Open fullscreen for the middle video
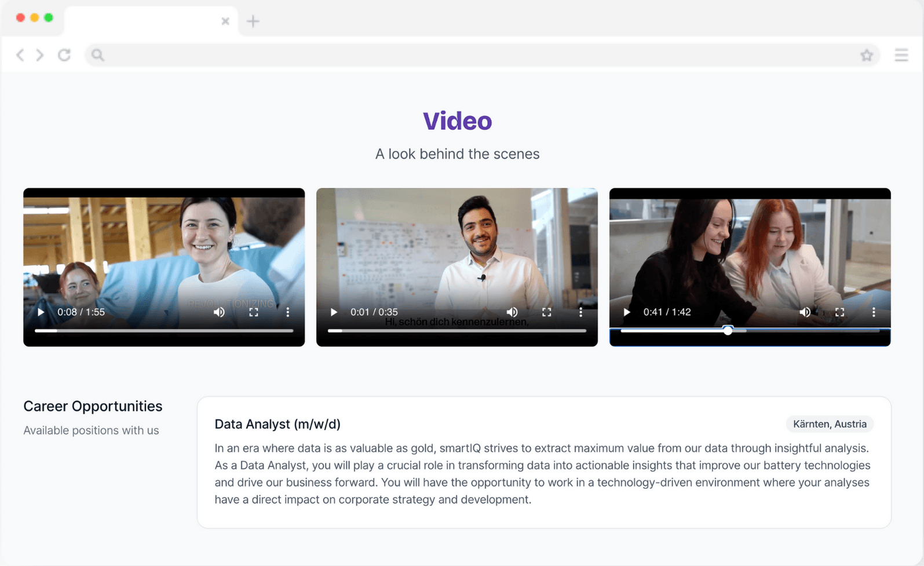The width and height of the screenshot is (924, 566). tap(547, 312)
